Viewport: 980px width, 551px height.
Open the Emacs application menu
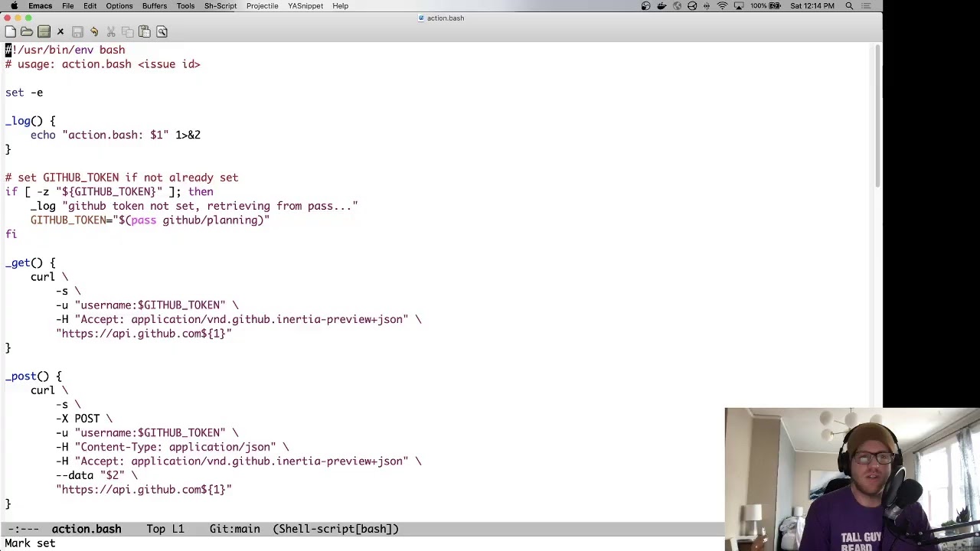click(x=41, y=6)
